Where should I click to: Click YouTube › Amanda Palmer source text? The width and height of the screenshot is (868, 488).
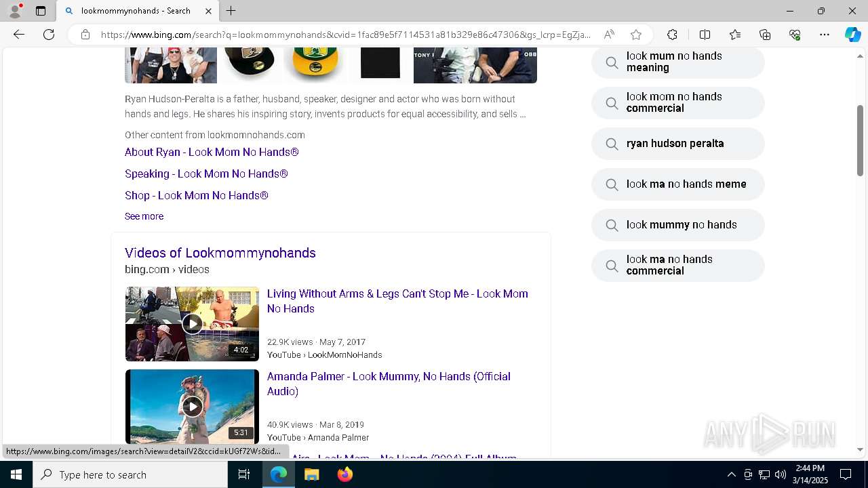(318, 437)
